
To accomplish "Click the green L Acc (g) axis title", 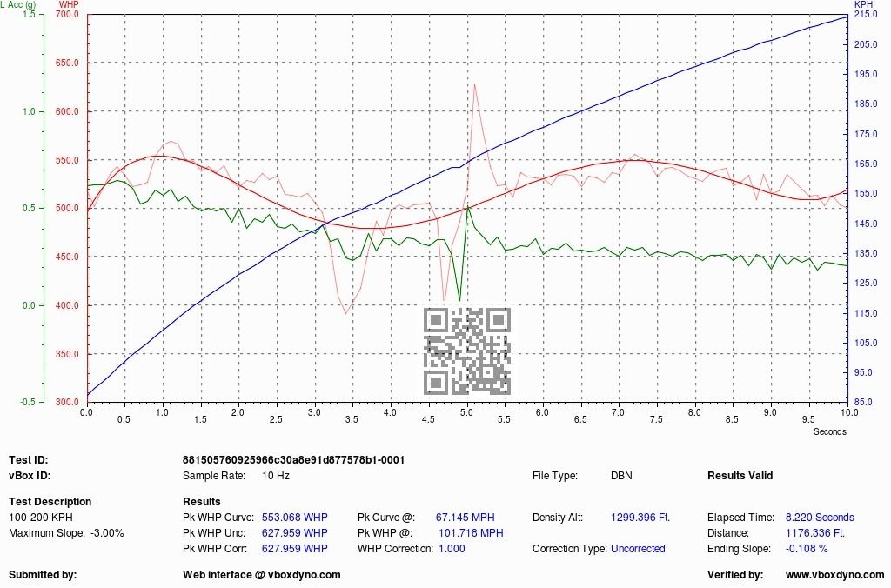I will tap(18, 5).
